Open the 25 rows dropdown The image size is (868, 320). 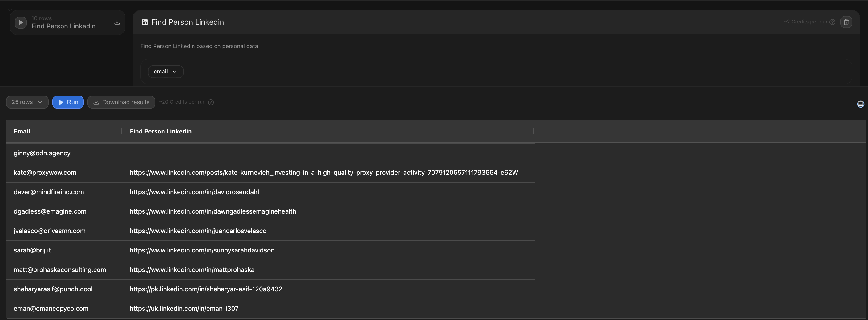pos(27,102)
